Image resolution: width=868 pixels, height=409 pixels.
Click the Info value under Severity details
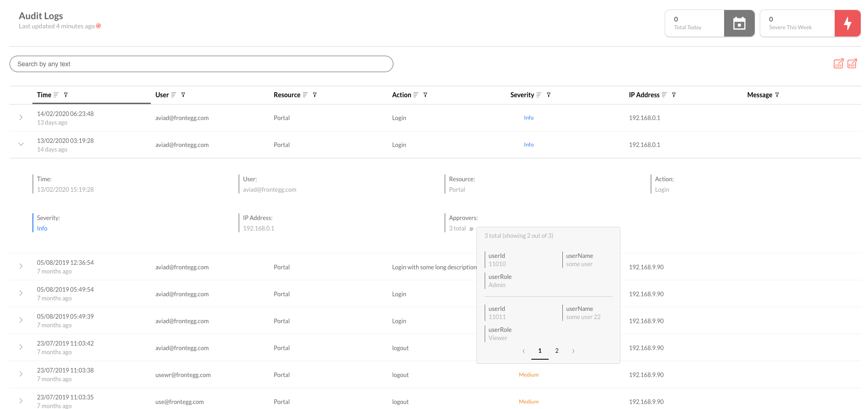(42, 229)
